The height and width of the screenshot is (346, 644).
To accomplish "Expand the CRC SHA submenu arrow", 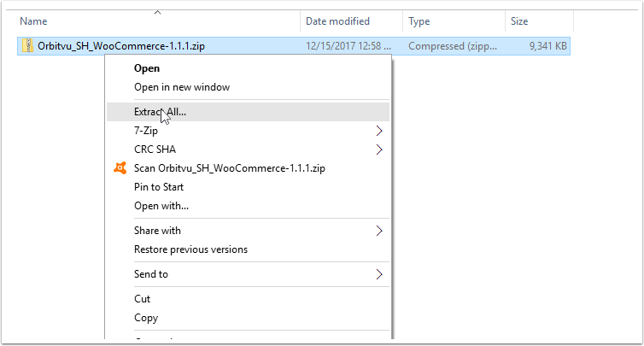I will 379,150.
